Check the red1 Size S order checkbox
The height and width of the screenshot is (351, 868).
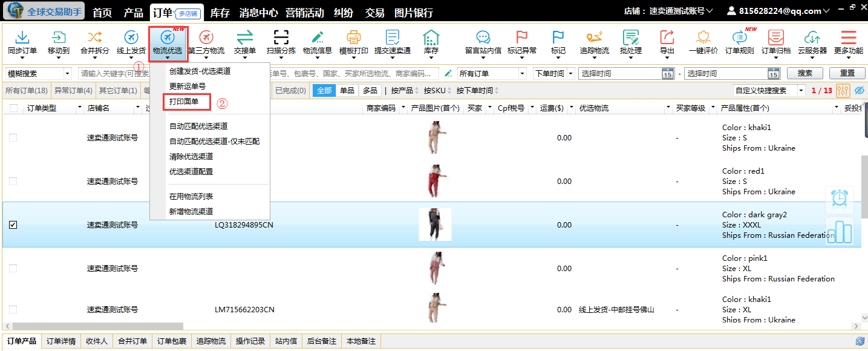tap(13, 181)
